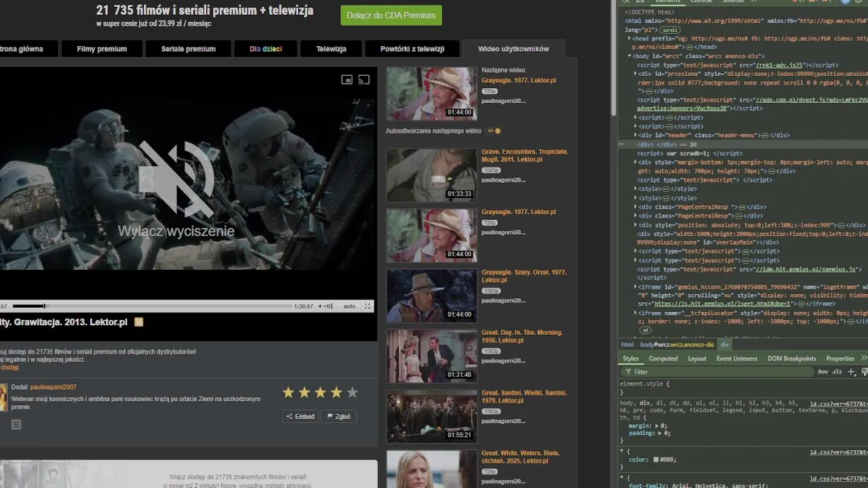Image resolution: width=868 pixels, height=488 pixels.
Task: Click the Zgłoś report button
Action: coord(338,416)
